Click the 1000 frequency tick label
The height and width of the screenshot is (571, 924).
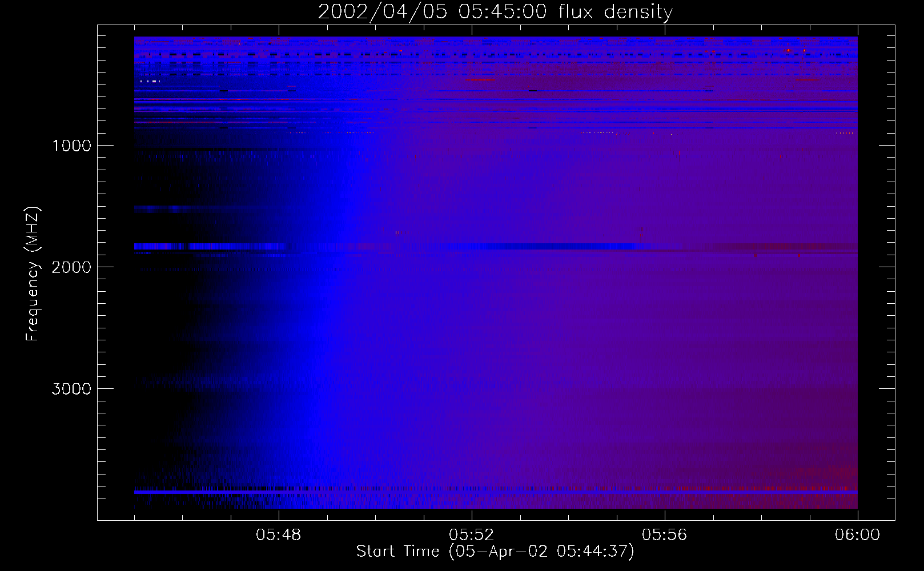coord(71,146)
